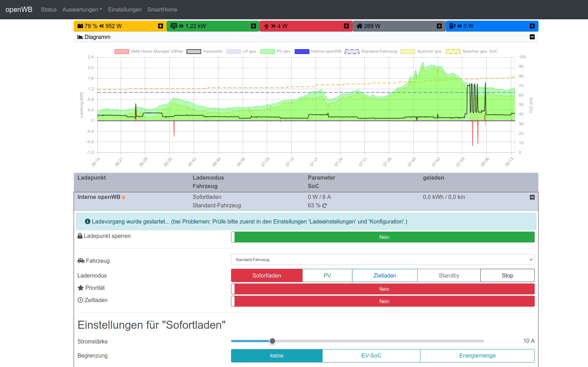This screenshot has width=588, height=367.
Task: Click the plug icon next to Interne openWB
Action: pos(123,197)
